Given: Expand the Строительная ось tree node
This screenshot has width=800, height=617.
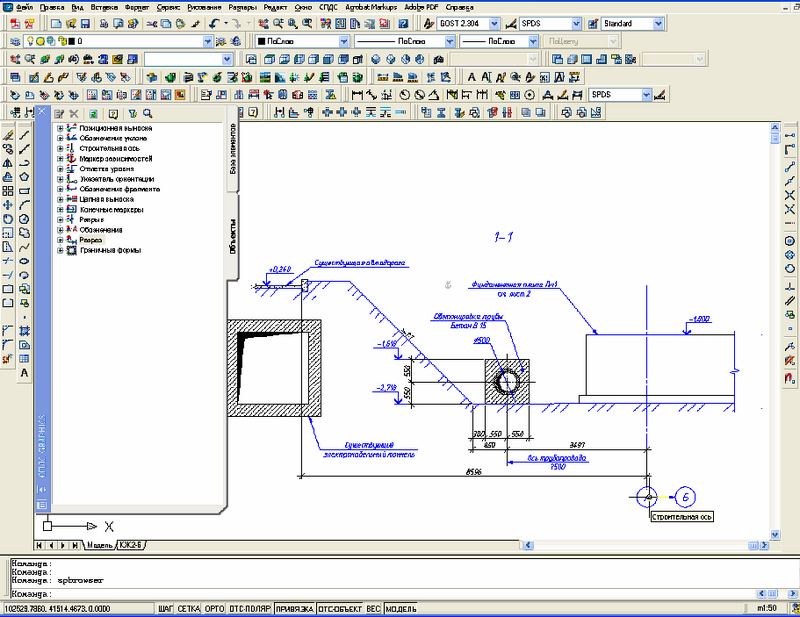Looking at the screenshot, I should [x=60, y=149].
